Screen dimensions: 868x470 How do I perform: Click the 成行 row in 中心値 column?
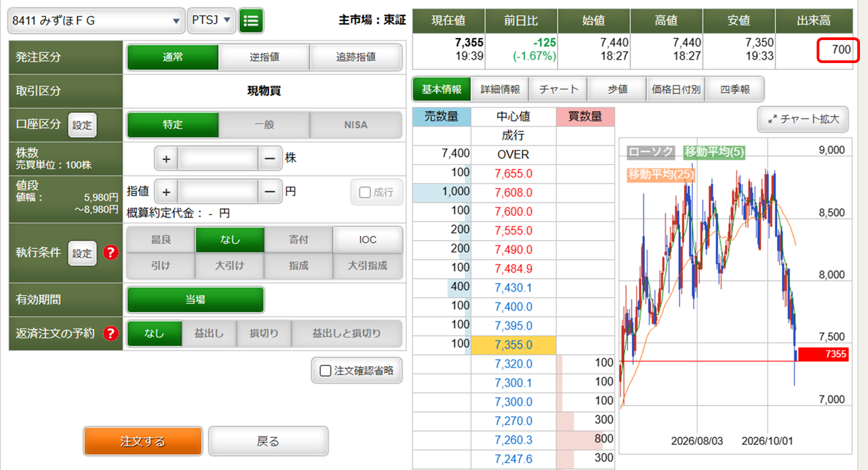[513, 136]
